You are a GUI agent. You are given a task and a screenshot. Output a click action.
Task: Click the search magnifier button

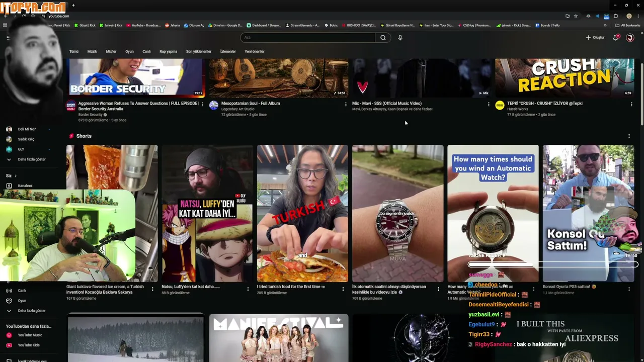(x=383, y=38)
